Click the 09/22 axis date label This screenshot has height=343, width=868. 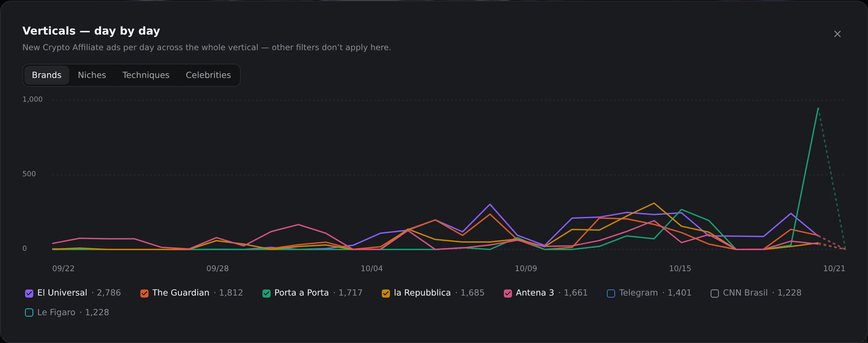pyautogui.click(x=63, y=268)
